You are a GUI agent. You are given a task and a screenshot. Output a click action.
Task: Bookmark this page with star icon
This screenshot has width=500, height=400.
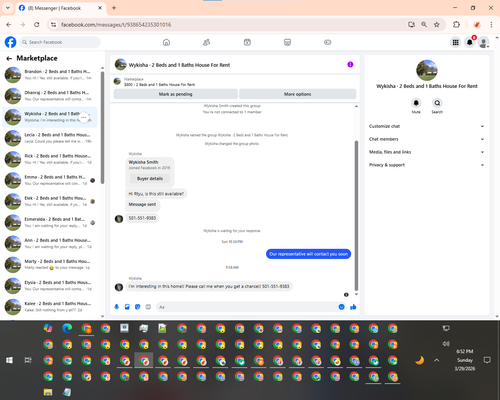point(437,25)
